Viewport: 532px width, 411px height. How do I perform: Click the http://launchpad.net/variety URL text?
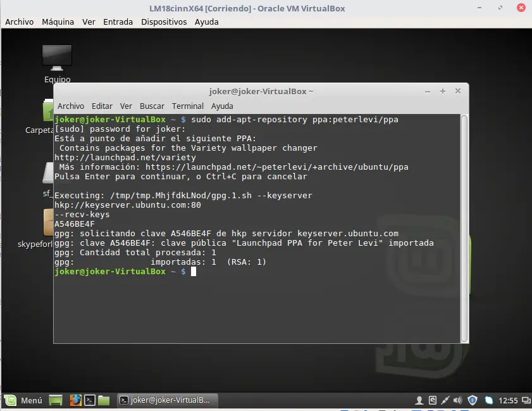(125, 158)
